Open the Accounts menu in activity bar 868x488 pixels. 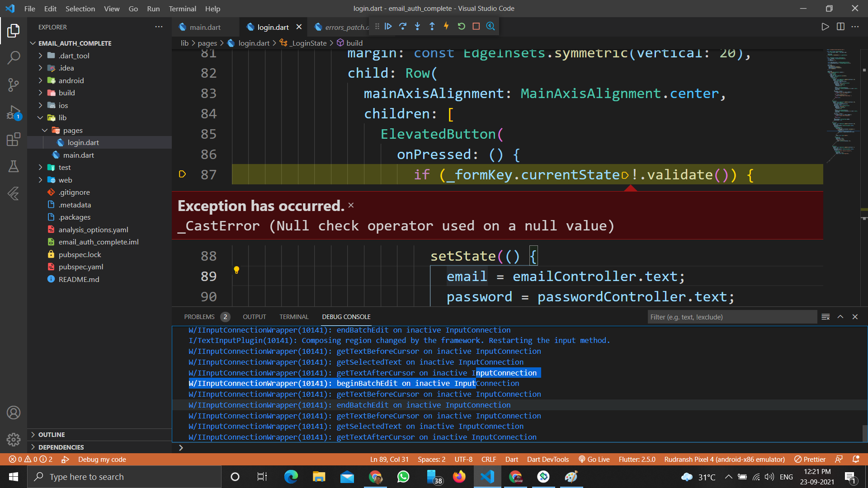pyautogui.click(x=14, y=413)
